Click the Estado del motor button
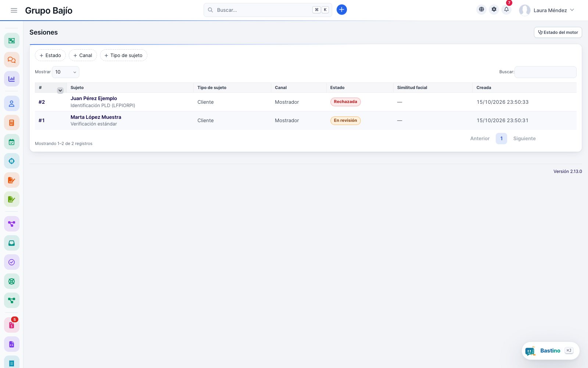588x368 pixels. (558, 32)
